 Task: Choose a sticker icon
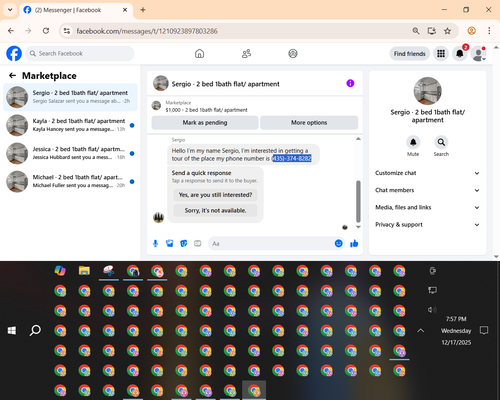pyautogui.click(x=184, y=244)
